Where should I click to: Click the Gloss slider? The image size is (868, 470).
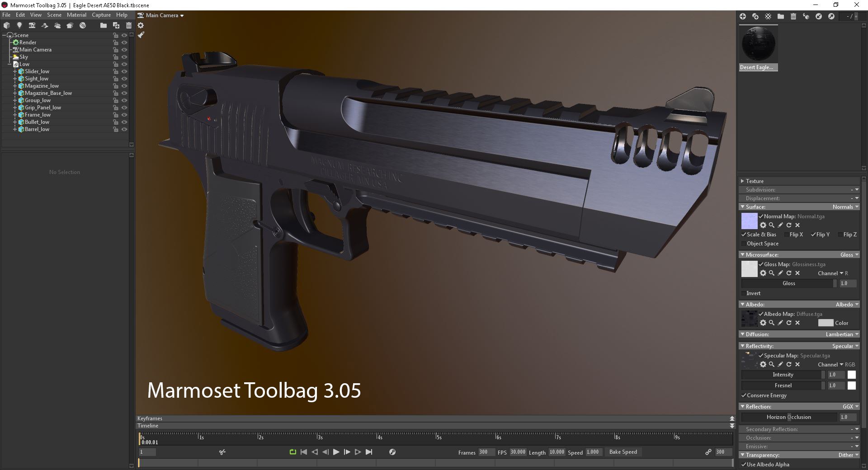click(x=789, y=283)
